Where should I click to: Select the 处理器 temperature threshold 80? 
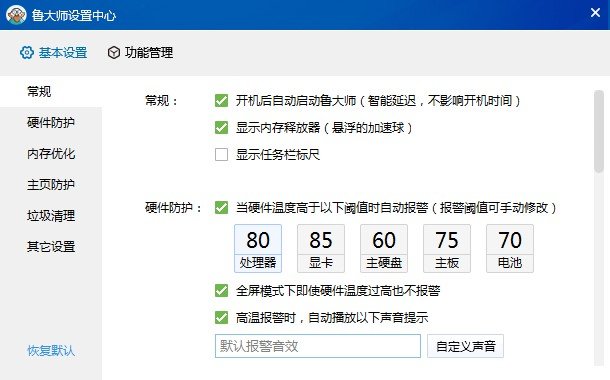258,248
